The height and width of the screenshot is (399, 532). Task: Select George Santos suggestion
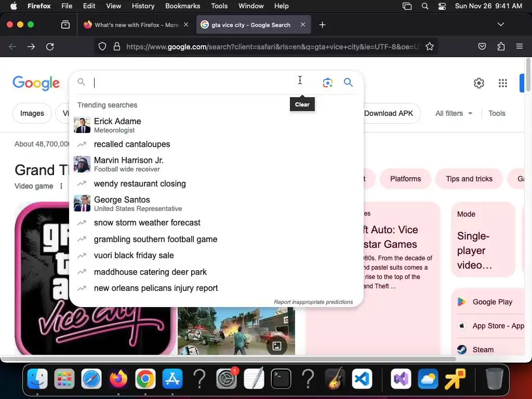point(216,204)
